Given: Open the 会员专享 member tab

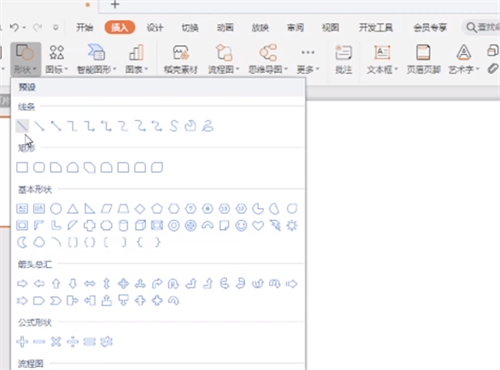Looking at the screenshot, I should pyautogui.click(x=430, y=27).
